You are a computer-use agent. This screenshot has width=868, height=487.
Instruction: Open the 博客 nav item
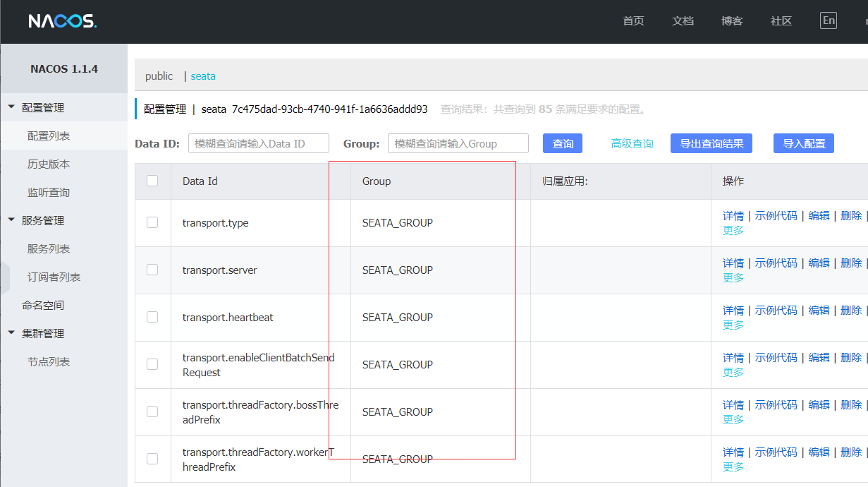click(x=732, y=21)
